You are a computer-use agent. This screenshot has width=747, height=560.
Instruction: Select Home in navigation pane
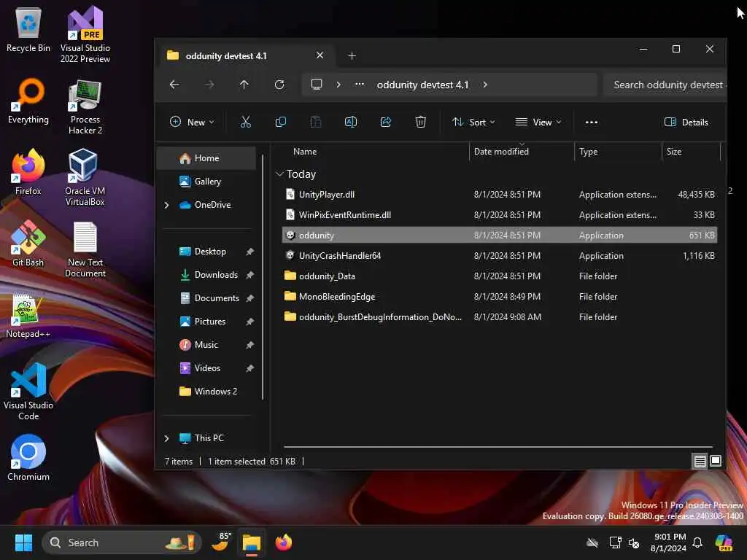click(206, 158)
